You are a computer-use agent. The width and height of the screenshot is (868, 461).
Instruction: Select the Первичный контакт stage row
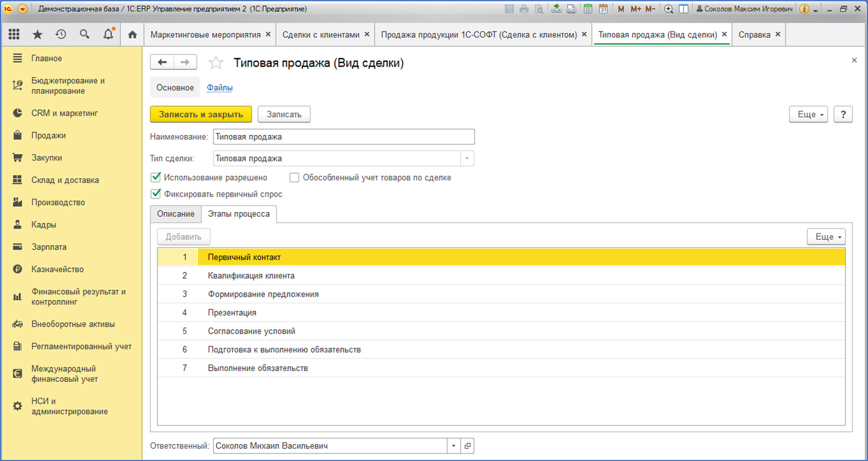[501, 257]
